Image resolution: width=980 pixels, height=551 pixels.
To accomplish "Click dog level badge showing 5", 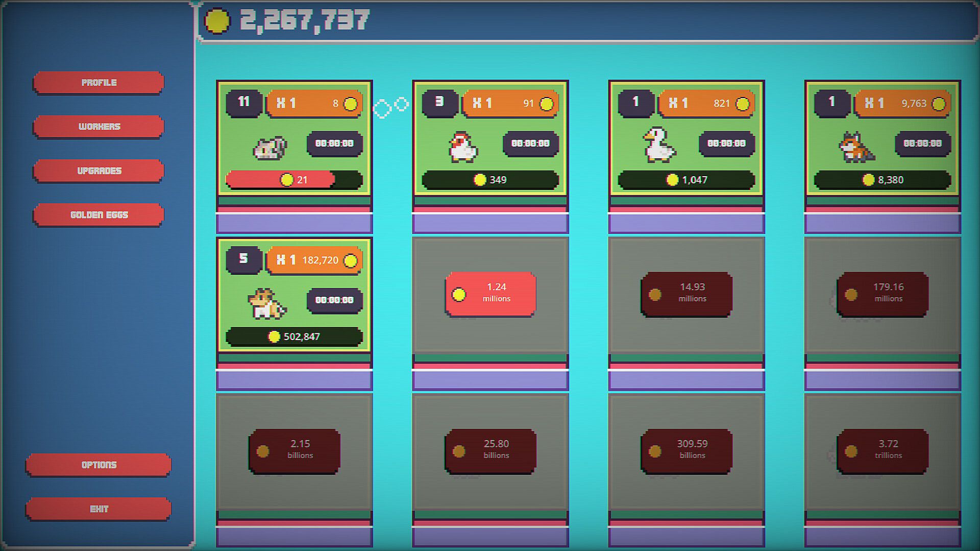I will (x=244, y=260).
